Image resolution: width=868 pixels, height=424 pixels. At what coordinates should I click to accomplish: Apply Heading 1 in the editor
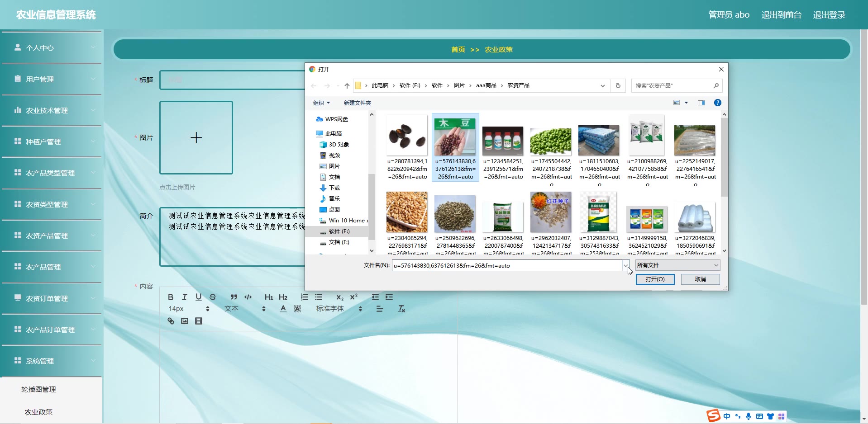click(269, 297)
